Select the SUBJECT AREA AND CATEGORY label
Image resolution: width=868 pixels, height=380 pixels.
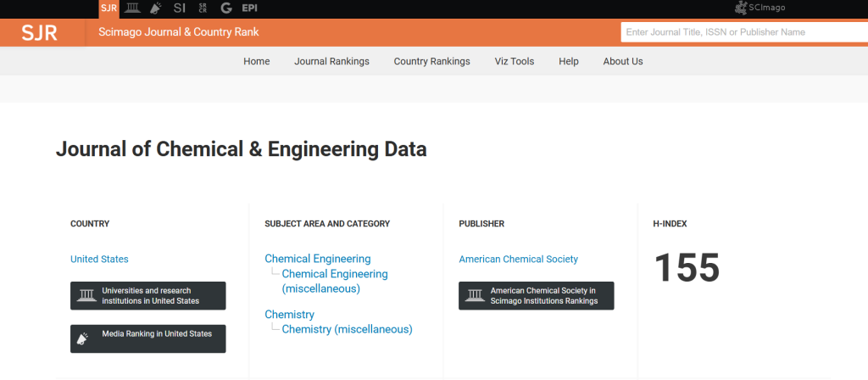(327, 224)
